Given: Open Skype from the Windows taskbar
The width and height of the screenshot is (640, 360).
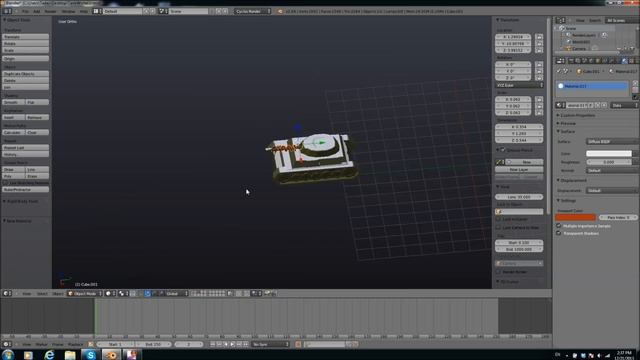Looking at the screenshot, I should [x=90, y=355].
